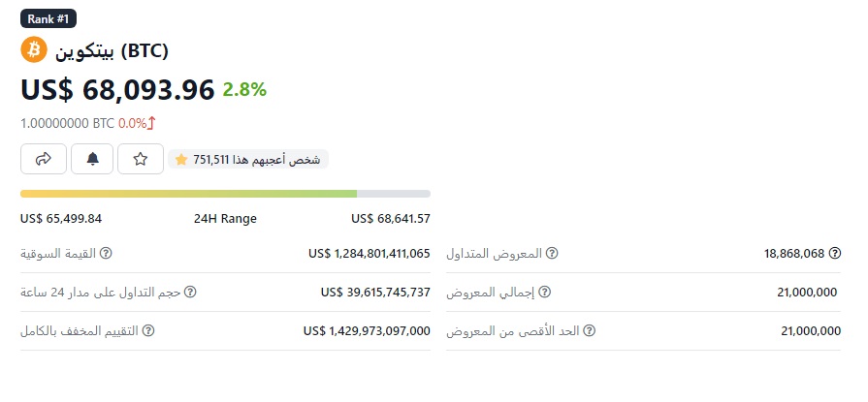Click the 751,511 likes badge
Viewport: 868px width, 402px height.
point(249,159)
